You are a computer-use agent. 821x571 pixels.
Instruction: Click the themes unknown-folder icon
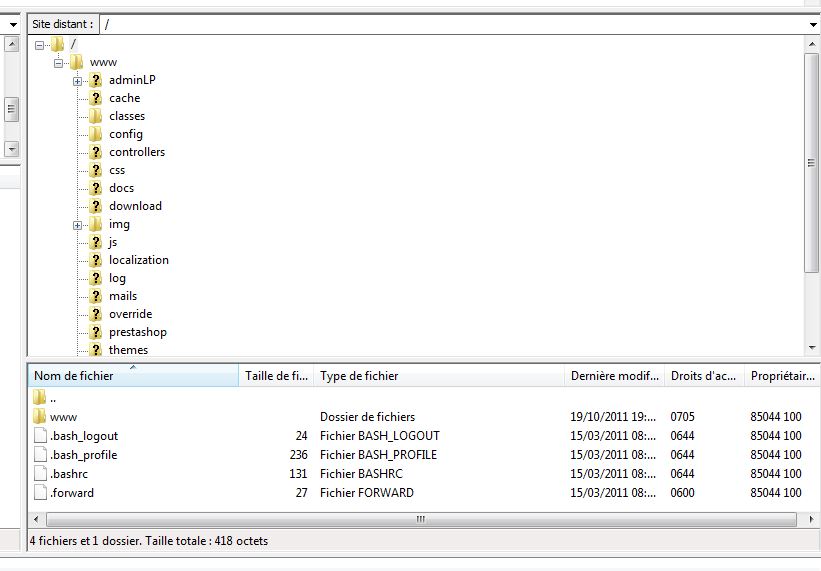click(95, 349)
